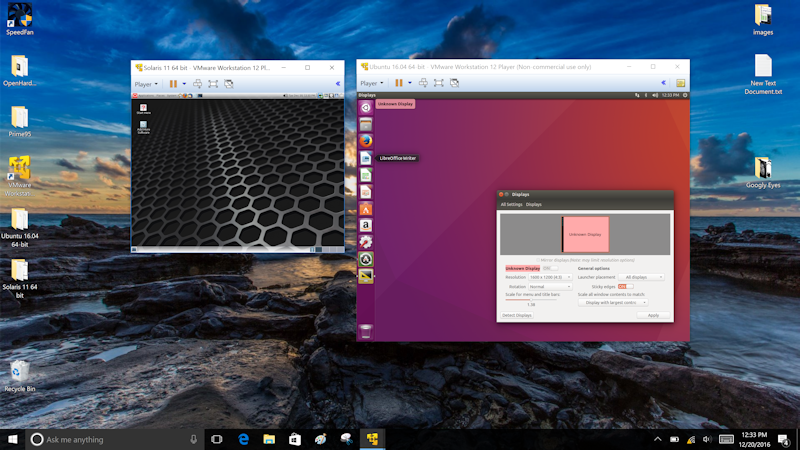Close the Ubuntu Displays dialog with red button
The image size is (800, 450).
click(501, 194)
